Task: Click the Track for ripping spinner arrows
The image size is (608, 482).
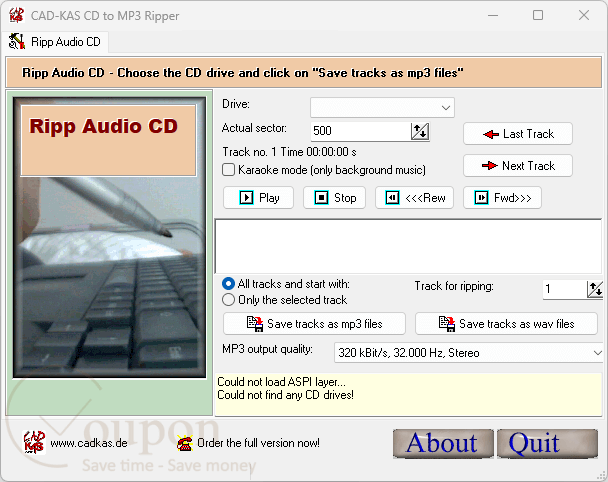Action: (595, 289)
